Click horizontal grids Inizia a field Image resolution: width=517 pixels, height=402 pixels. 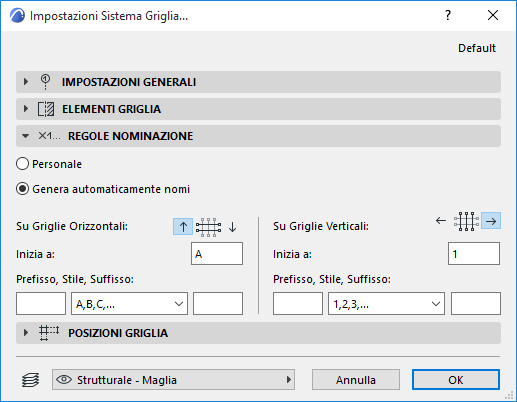tap(217, 254)
